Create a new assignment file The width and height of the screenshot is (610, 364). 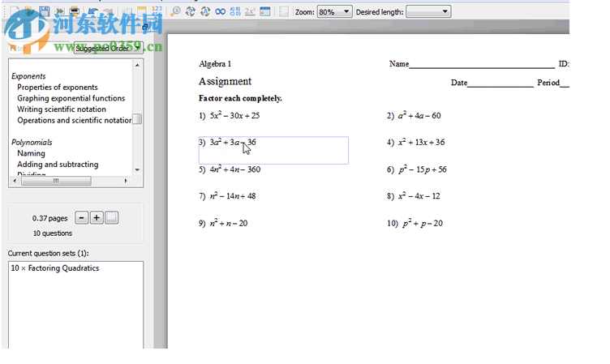15,11
